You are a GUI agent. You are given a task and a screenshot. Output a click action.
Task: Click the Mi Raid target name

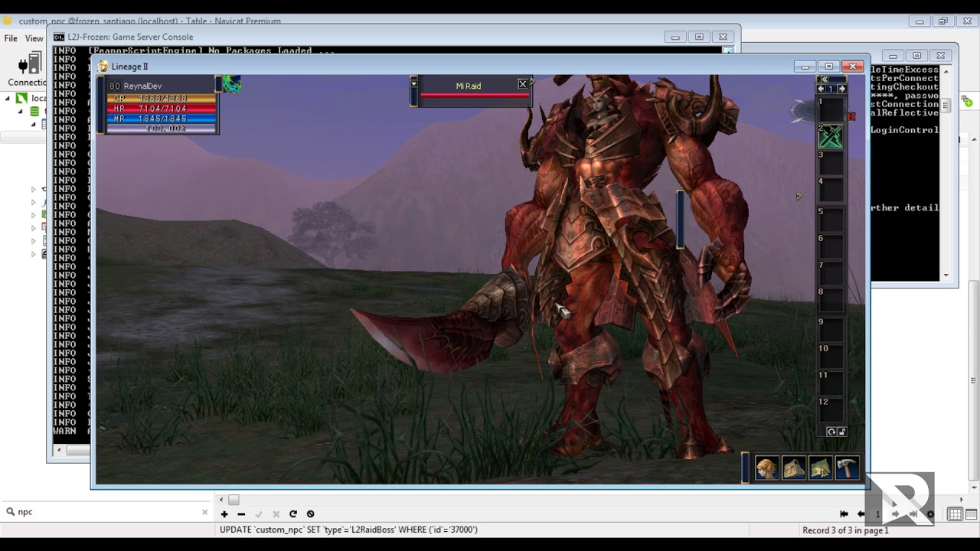[x=469, y=86]
